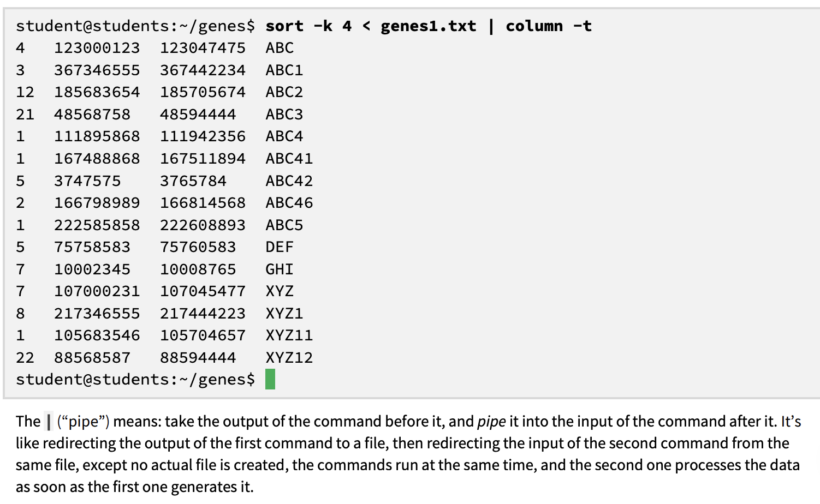Image resolution: width=820 pixels, height=504 pixels.
Task: Click the '-t' flag after column
Action: (x=582, y=26)
